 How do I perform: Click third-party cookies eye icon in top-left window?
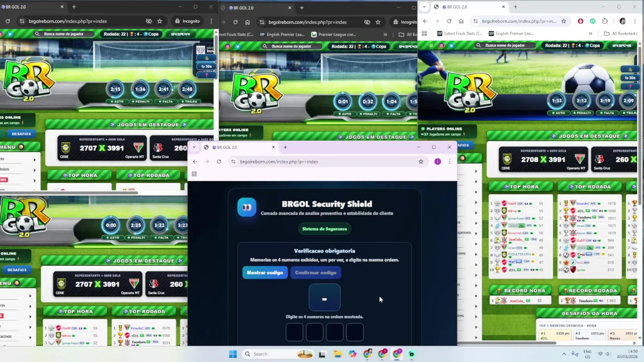[149, 21]
